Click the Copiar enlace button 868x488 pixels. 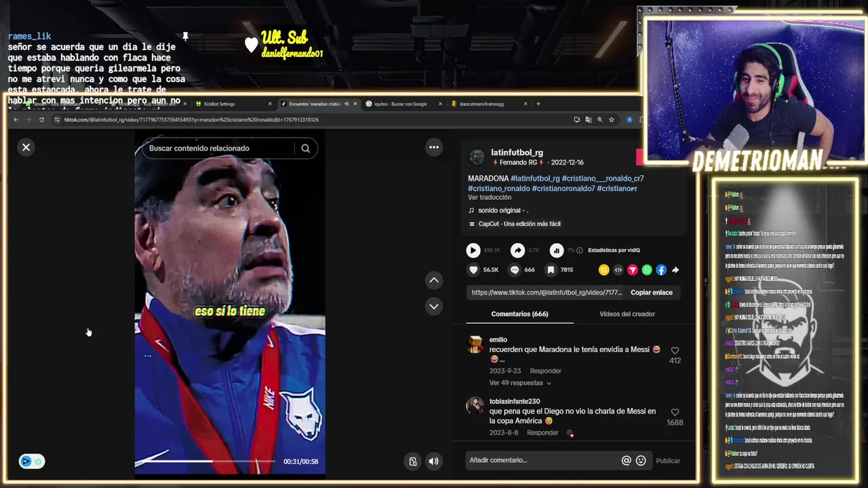[652, 292]
